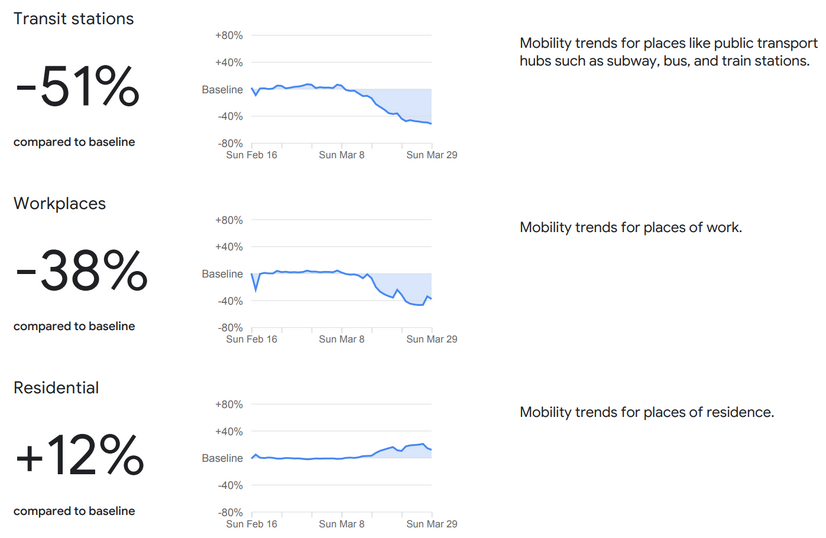Click the Workplaces section heading

(60, 203)
